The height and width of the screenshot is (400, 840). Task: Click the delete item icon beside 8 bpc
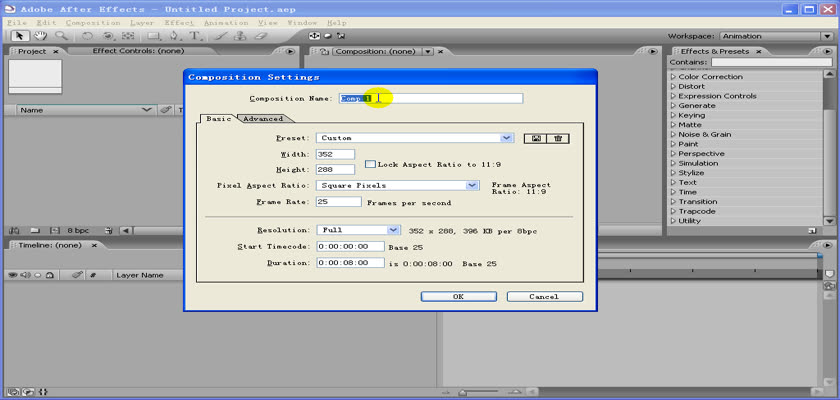109,230
